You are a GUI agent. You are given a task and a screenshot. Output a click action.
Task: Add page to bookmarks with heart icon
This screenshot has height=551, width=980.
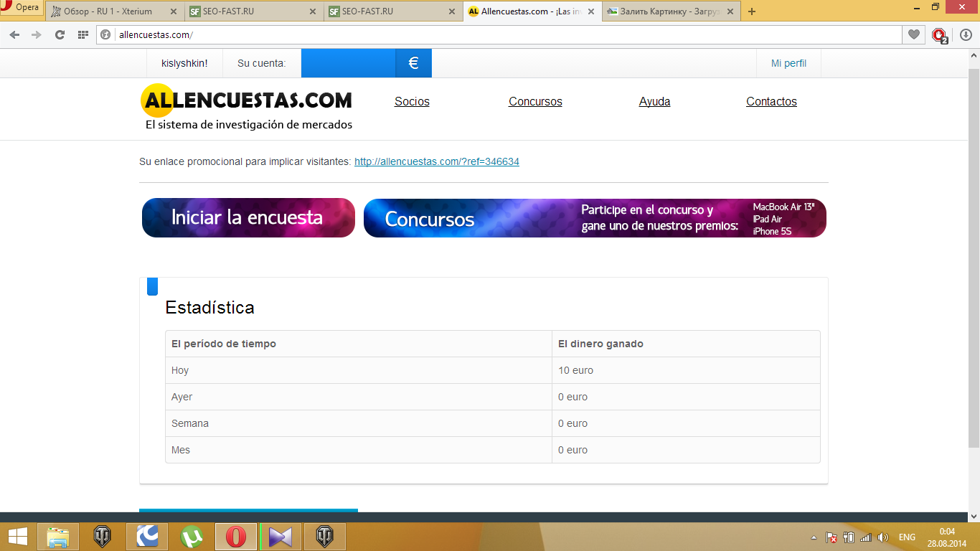point(913,34)
